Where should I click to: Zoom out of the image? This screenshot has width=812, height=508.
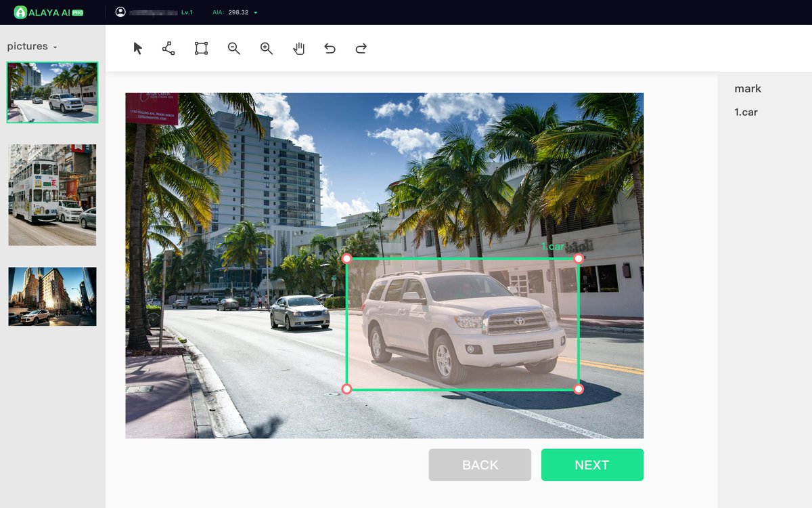click(233, 48)
